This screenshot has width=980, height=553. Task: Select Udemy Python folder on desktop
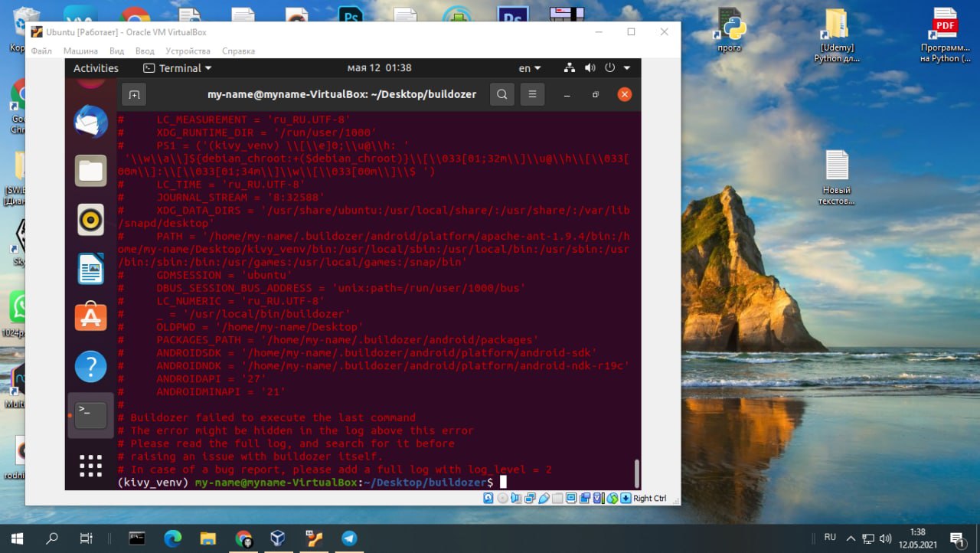click(x=836, y=35)
